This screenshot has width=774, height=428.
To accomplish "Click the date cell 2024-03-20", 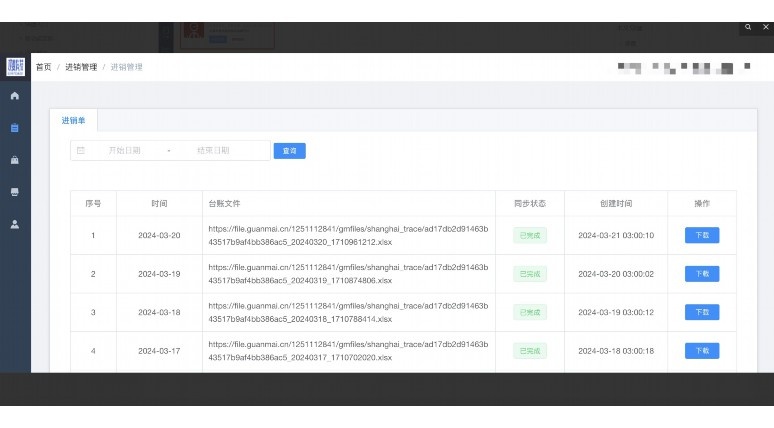I will point(159,235).
